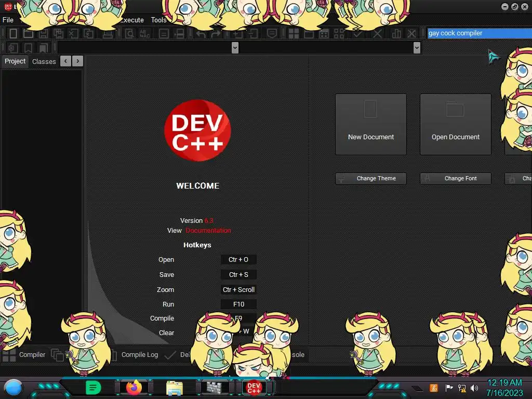Click the brick wall taskbar icon
Screen dimensions: 532x399
(214, 388)
